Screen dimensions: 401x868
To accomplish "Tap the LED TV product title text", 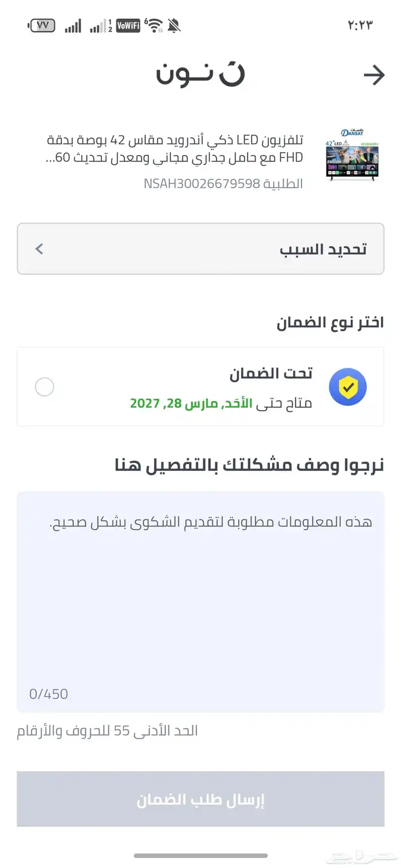I will (175, 149).
